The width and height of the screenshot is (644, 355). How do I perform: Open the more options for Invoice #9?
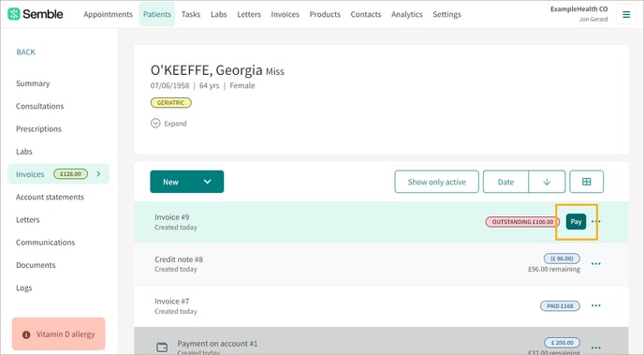pyautogui.click(x=596, y=221)
